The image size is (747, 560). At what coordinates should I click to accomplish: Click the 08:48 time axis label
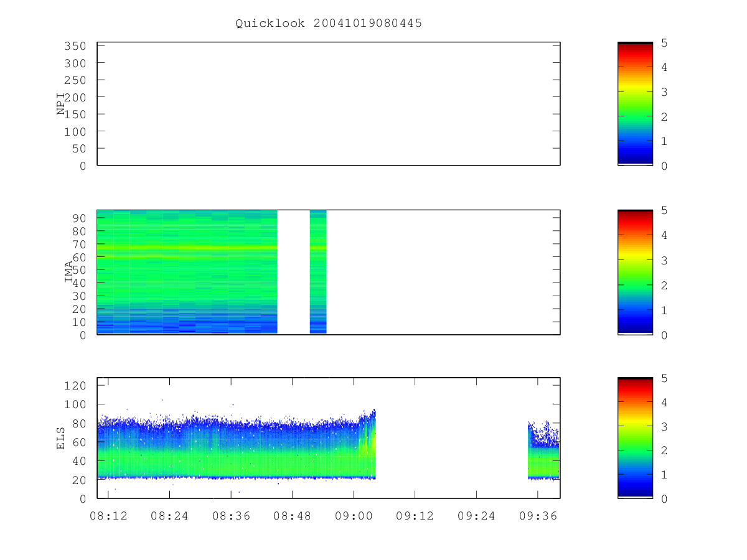click(293, 515)
